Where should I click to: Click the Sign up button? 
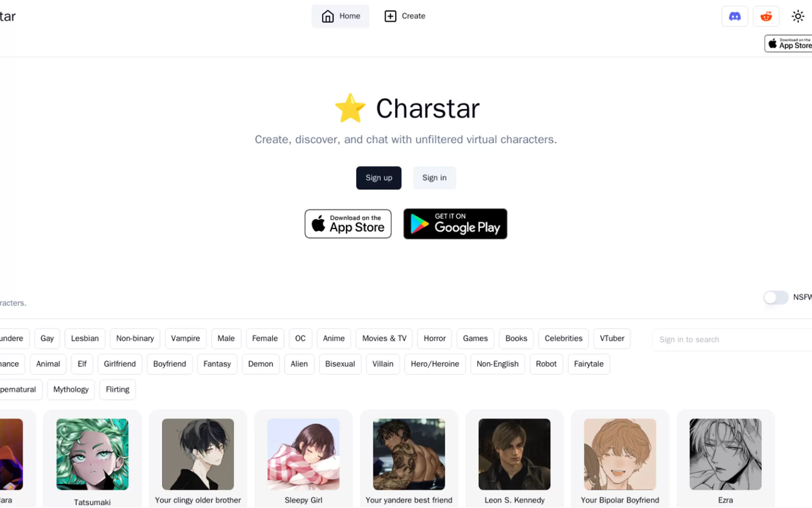[x=379, y=178]
